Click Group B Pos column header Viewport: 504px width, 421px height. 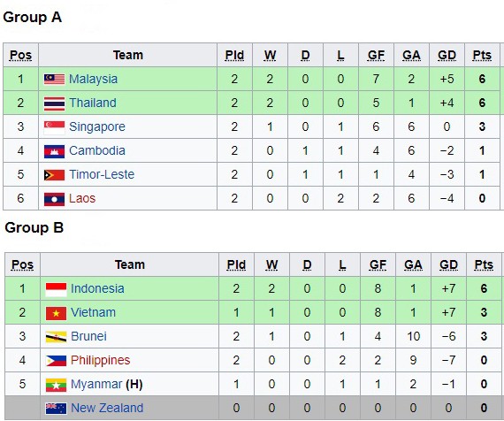pos(22,264)
